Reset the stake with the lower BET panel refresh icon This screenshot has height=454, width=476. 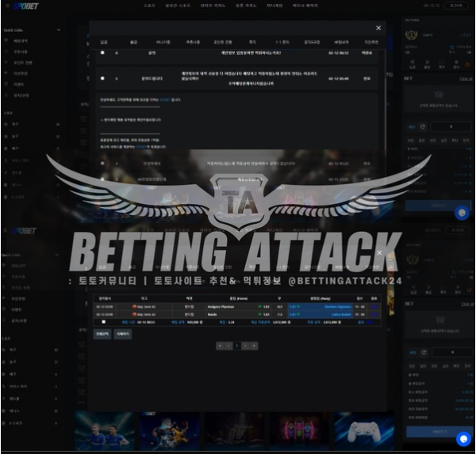click(424, 352)
